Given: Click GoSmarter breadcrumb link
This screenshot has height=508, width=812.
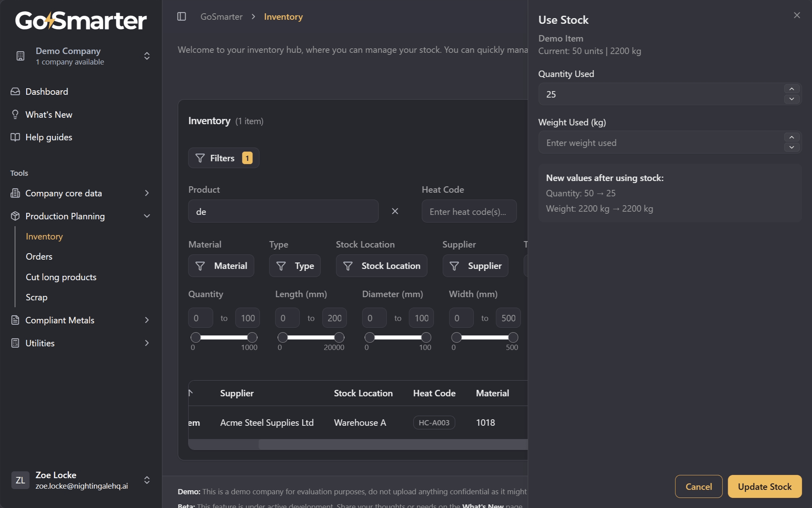Looking at the screenshot, I should [222, 17].
